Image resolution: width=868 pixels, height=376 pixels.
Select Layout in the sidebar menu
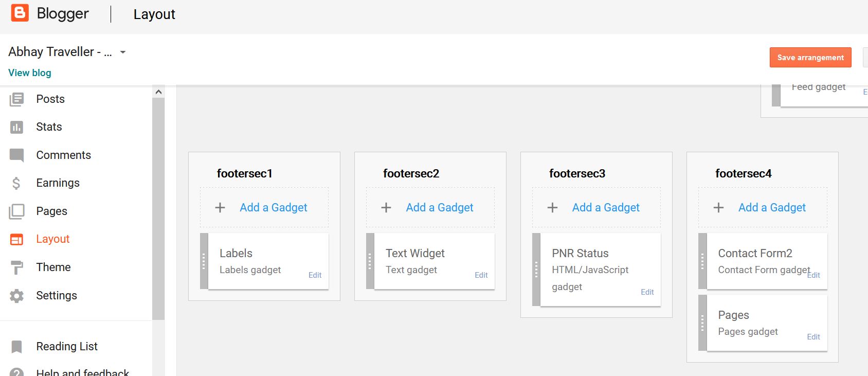52,239
